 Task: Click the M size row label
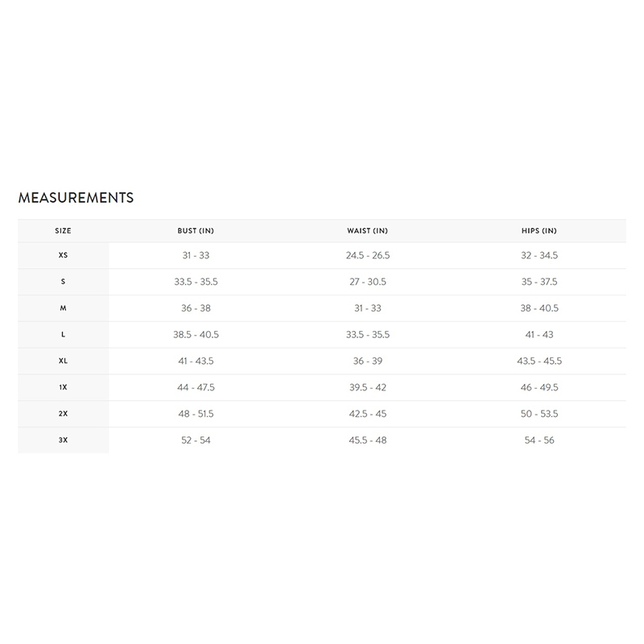point(64,308)
